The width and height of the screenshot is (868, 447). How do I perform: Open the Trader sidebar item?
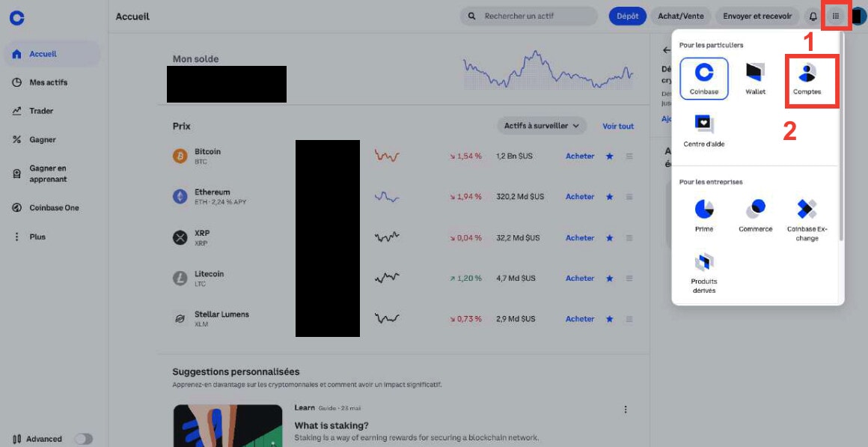(x=41, y=111)
